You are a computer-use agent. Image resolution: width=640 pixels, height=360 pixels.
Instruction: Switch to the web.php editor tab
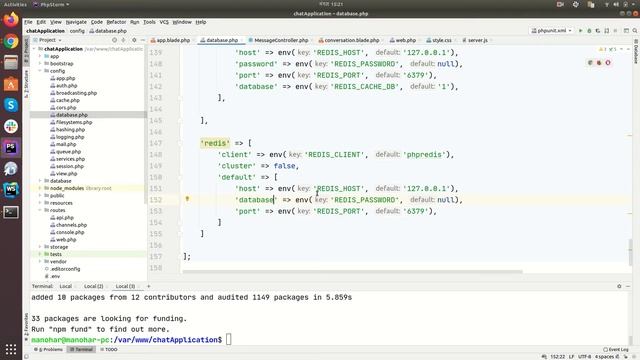405,40
